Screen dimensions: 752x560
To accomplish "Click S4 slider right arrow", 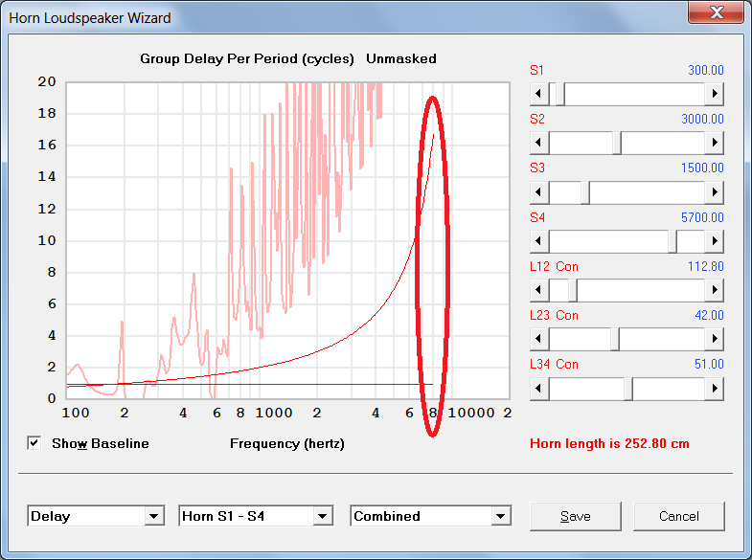I will tap(714, 241).
